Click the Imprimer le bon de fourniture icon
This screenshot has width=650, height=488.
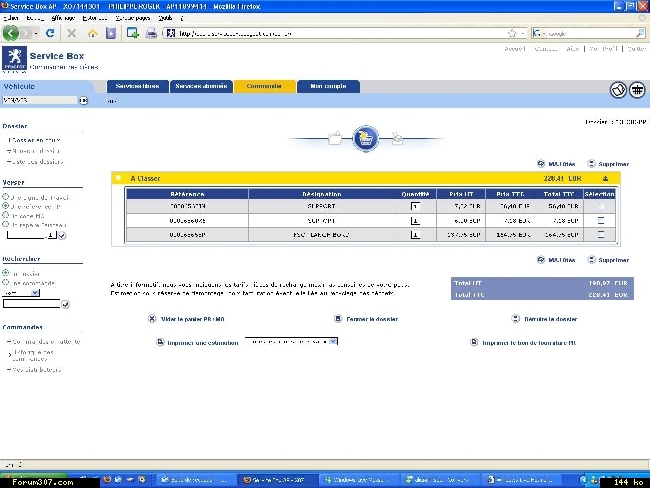click(474, 342)
